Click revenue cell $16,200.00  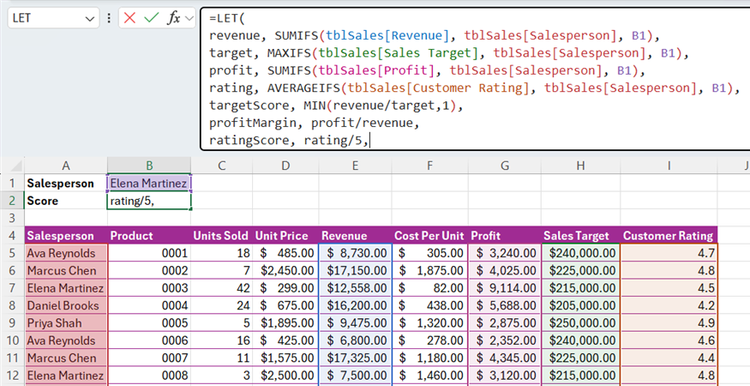point(355,306)
